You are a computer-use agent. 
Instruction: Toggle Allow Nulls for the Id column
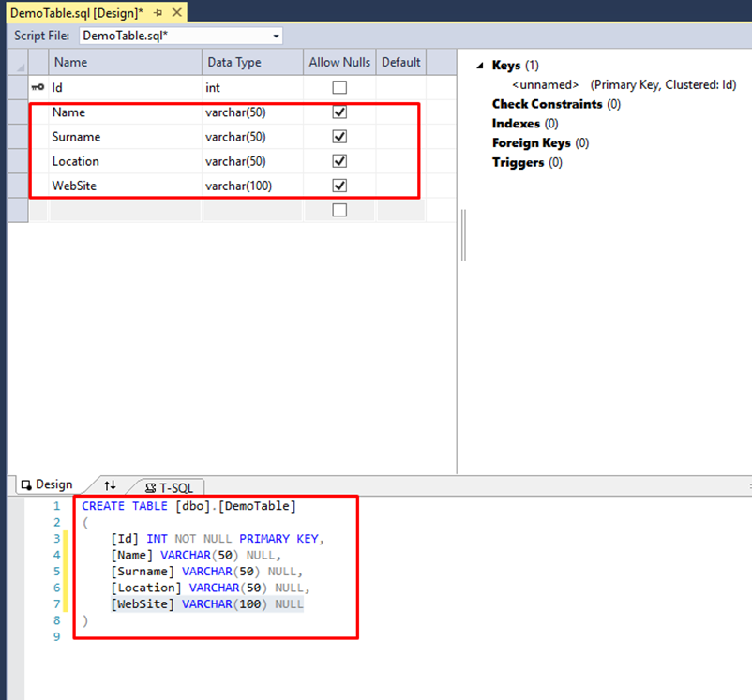339,87
